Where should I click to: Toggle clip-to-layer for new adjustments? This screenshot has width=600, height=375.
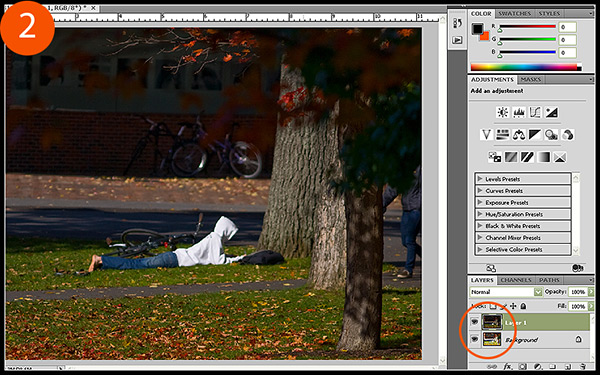click(577, 268)
